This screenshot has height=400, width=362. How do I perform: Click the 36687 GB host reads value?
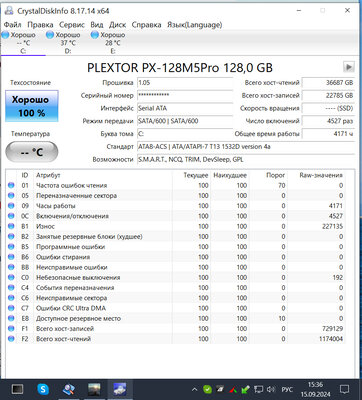(328, 83)
